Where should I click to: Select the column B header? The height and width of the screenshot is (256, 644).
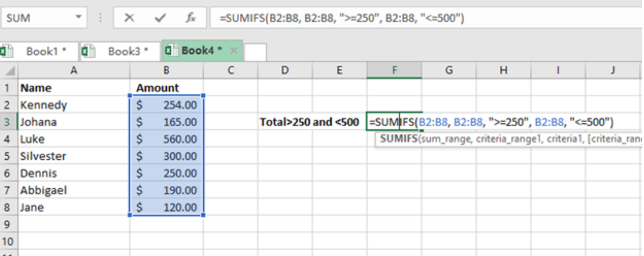166,71
